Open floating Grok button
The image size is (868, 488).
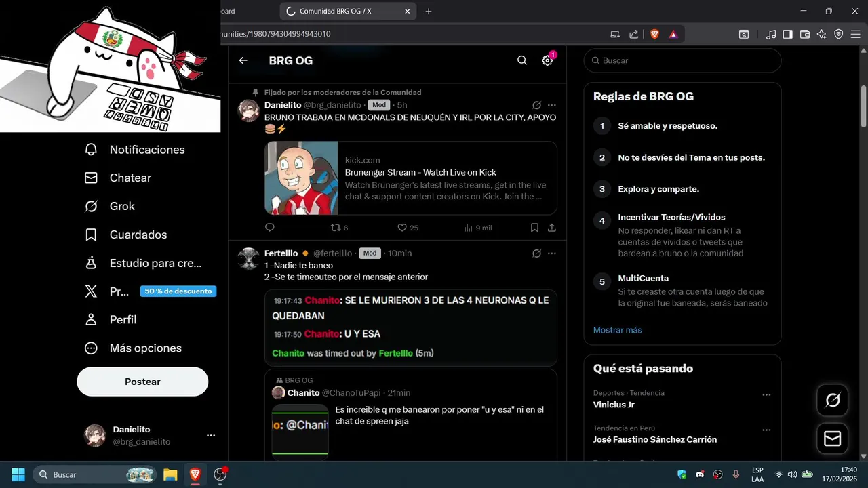coord(832,401)
